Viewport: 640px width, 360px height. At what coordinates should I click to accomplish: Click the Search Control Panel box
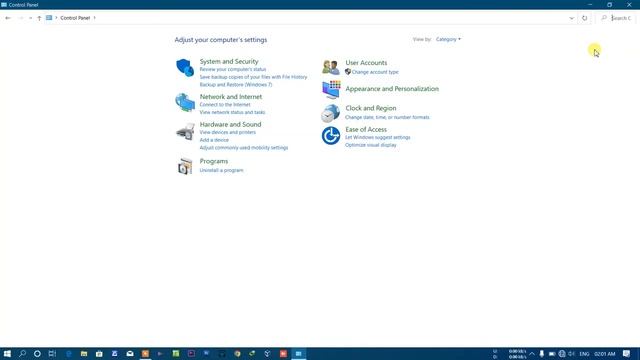616,18
